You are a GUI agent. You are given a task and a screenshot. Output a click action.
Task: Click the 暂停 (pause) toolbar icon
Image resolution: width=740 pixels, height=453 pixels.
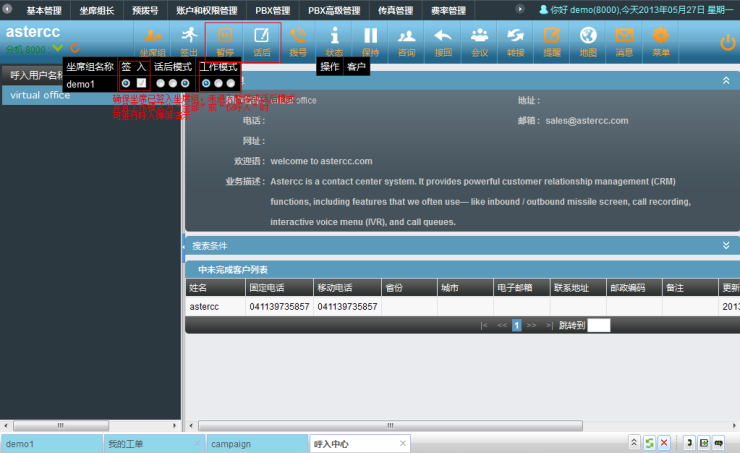pyautogui.click(x=224, y=40)
